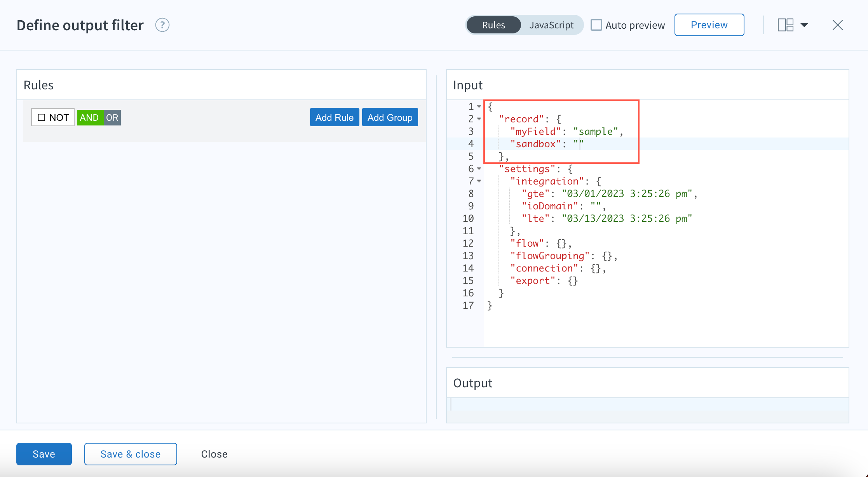The height and width of the screenshot is (477, 868).
Task: Click into the Output editor area
Action: [647, 410]
